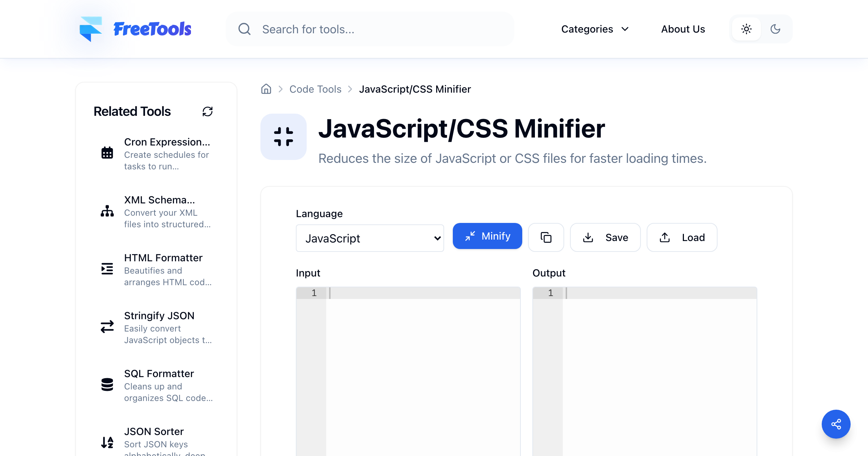
Task: Open the FreeTools wordmark link
Action: pos(152,29)
